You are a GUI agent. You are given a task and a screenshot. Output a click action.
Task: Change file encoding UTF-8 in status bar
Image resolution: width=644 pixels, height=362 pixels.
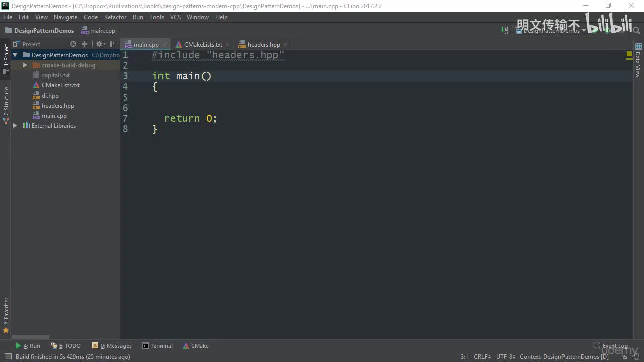[506, 357]
